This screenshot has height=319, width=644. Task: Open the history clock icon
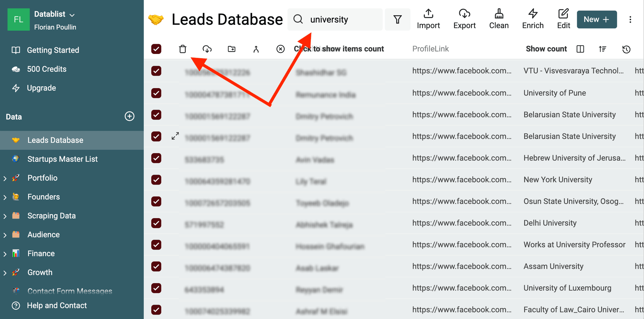[x=626, y=49]
